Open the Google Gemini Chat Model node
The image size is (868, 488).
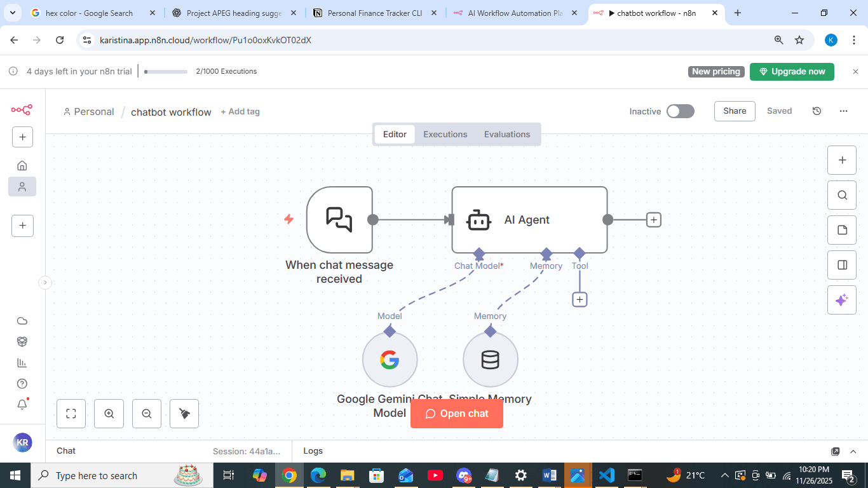coord(390,359)
